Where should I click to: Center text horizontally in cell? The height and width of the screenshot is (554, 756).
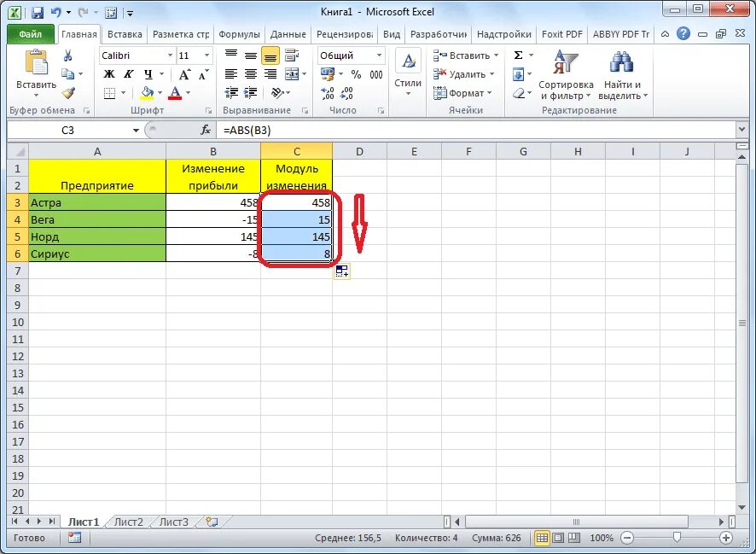click(251, 74)
